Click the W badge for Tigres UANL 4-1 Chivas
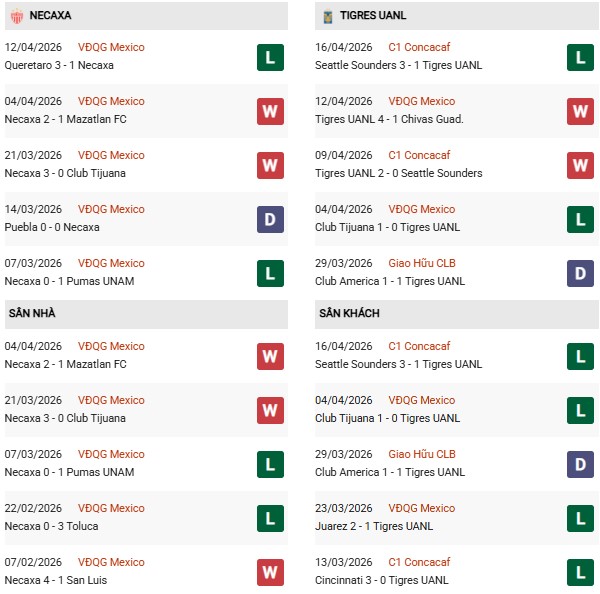Image resolution: width=600 pixels, height=594 pixels. (580, 111)
